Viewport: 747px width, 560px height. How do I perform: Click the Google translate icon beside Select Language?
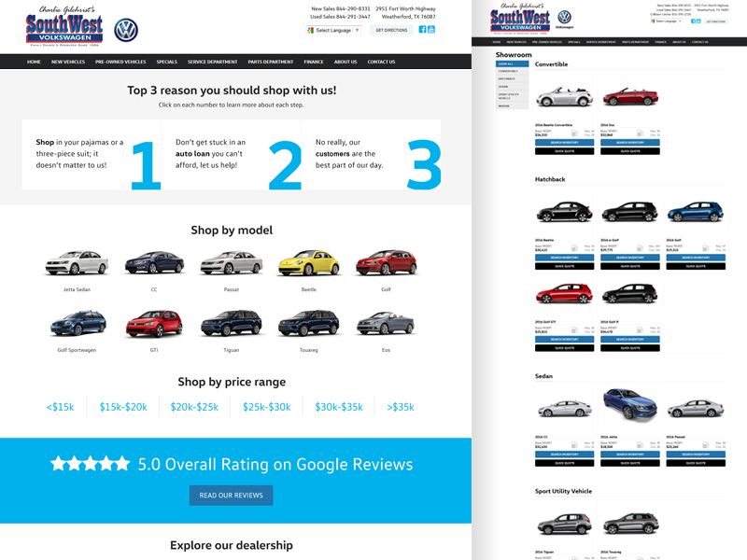pos(311,30)
